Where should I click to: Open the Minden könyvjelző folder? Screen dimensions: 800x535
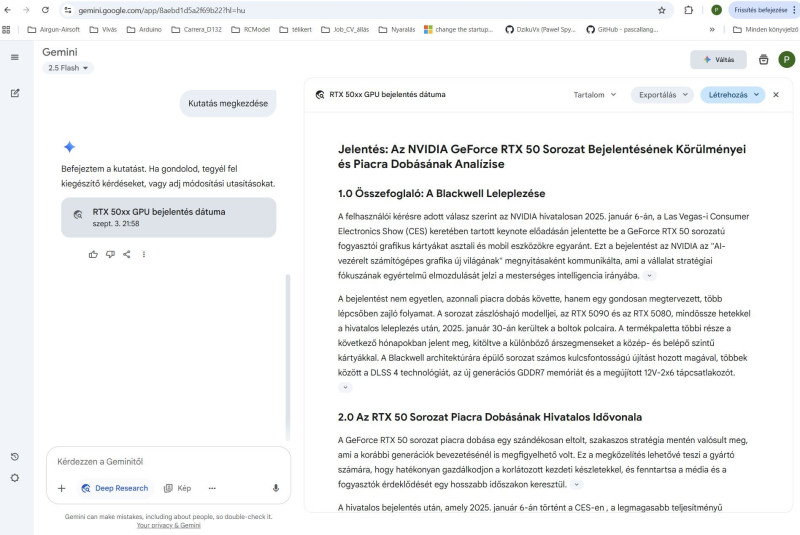pos(765,30)
